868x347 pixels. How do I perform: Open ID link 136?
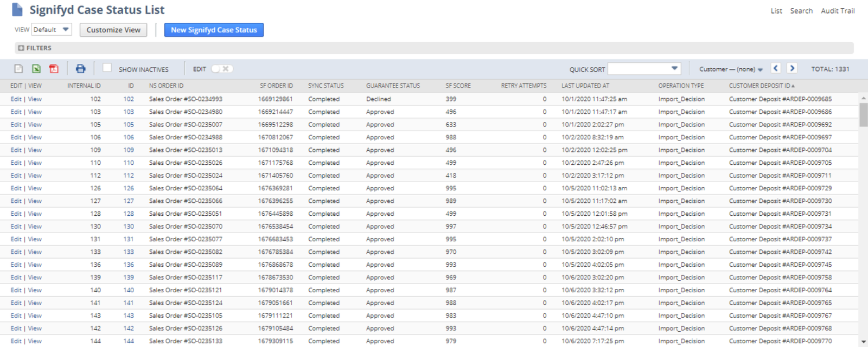129,265
